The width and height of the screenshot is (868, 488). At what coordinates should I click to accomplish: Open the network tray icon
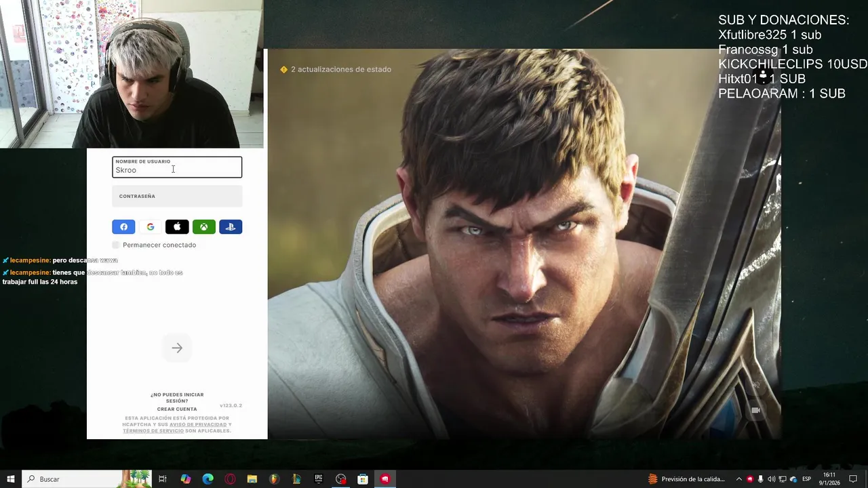click(x=783, y=479)
